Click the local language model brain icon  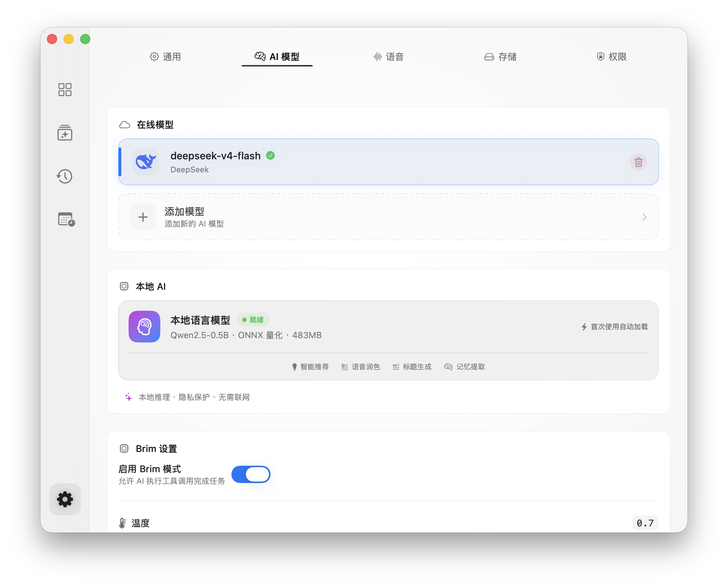tap(144, 327)
